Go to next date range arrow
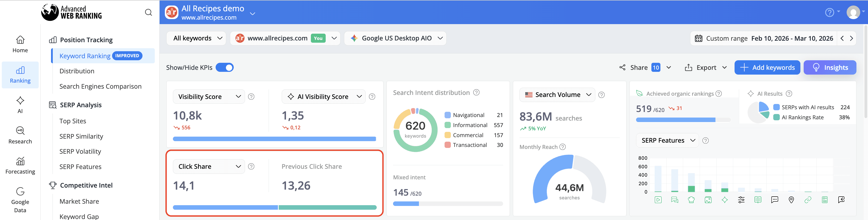Image resolution: width=868 pixels, height=220 pixels. pos(851,38)
